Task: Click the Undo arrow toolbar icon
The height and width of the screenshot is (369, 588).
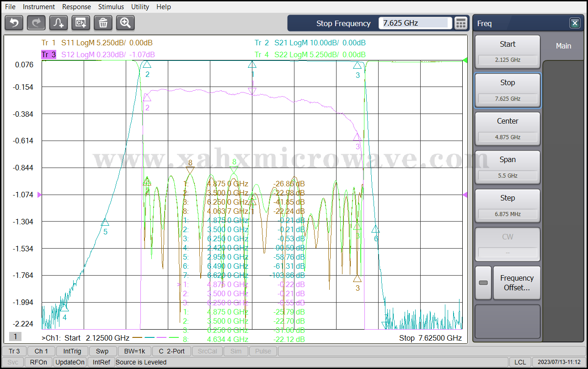Action: click(14, 22)
